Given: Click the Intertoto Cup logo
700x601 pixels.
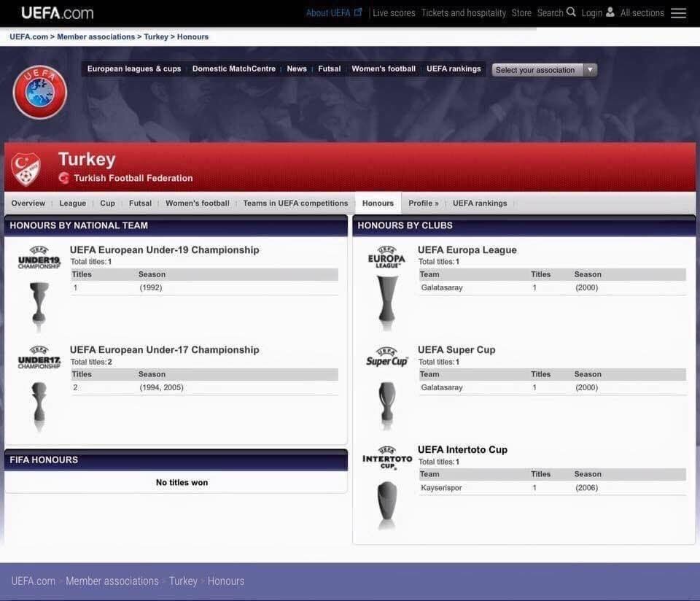Looking at the screenshot, I should point(387,457).
